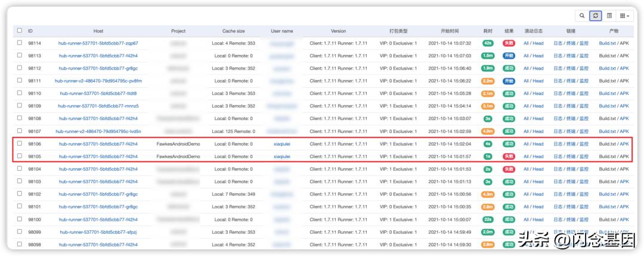Open Build.txt for build 98110
This screenshot has height=256, width=644.
click(607, 94)
